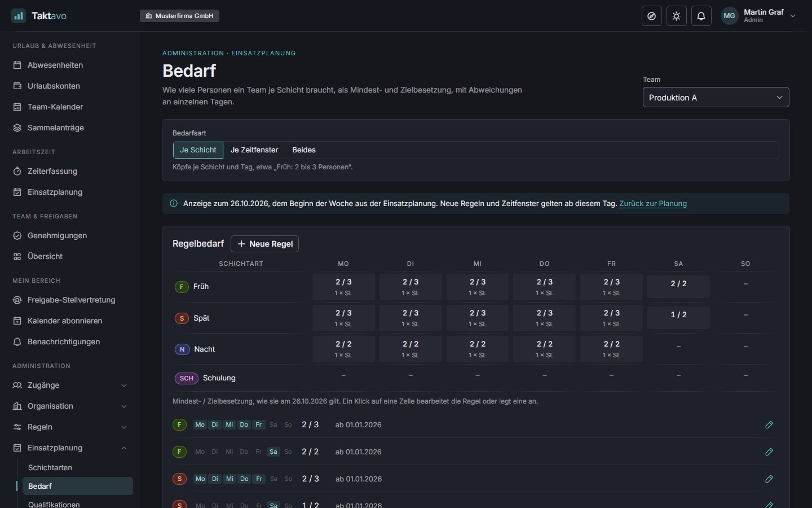Image resolution: width=812 pixels, height=508 pixels.
Task: Open Benachrichtigungen in the sidebar
Action: (70, 341)
